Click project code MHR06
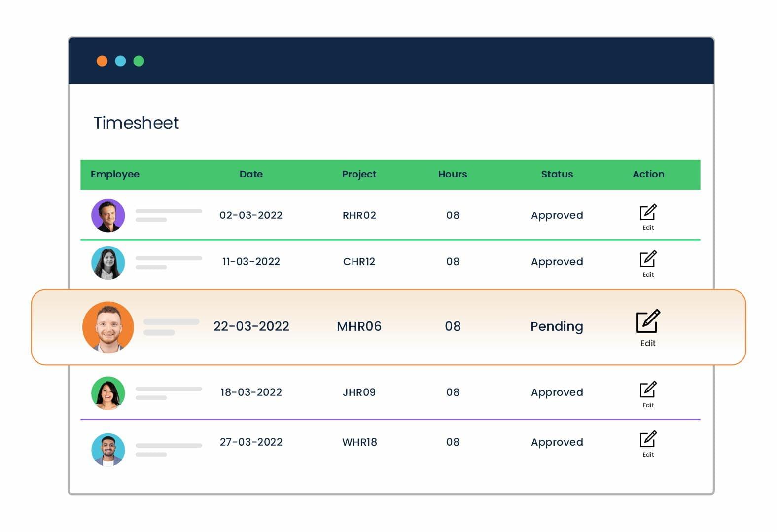This screenshot has width=777, height=532. click(x=359, y=326)
